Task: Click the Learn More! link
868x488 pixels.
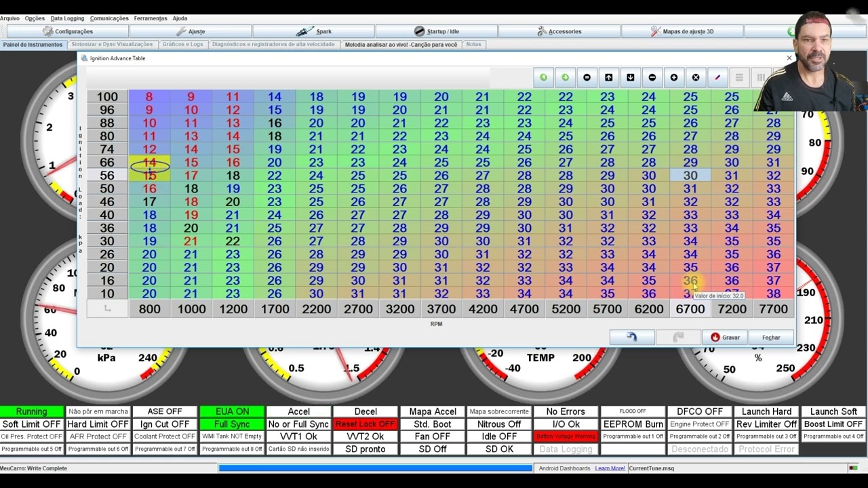Action: 610,468
